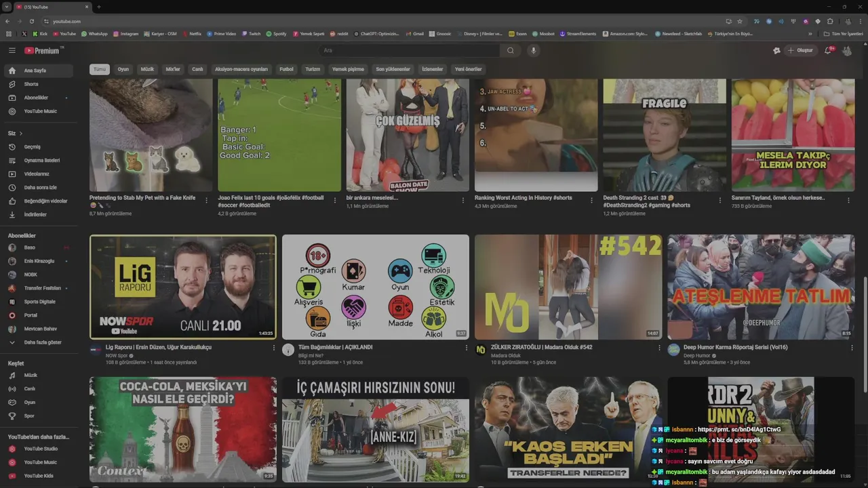
Task: Expand Daha fazla göster subscriptions
Action: (39, 342)
